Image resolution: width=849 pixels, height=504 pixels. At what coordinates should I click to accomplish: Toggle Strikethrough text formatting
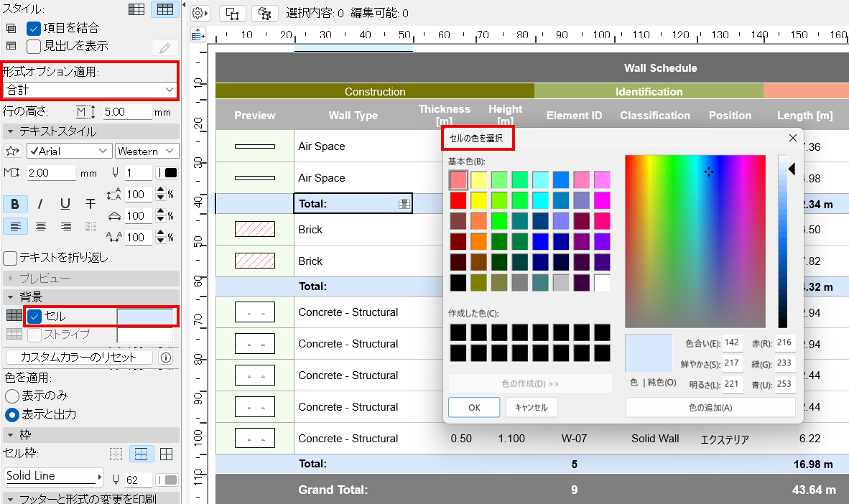pos(91,204)
